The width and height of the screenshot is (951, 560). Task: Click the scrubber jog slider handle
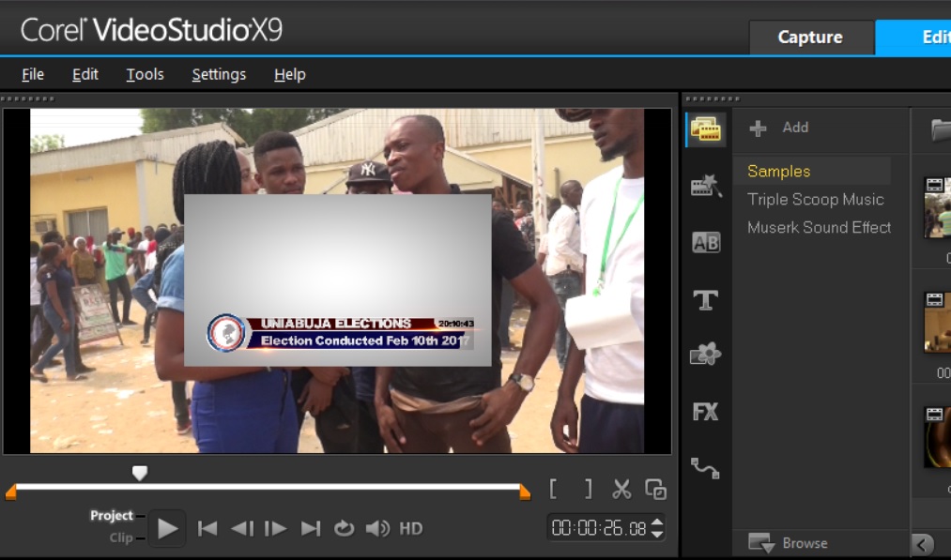click(140, 473)
